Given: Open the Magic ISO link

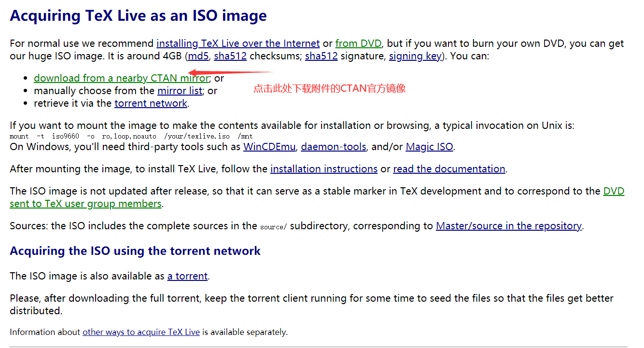Looking at the screenshot, I should [429, 147].
